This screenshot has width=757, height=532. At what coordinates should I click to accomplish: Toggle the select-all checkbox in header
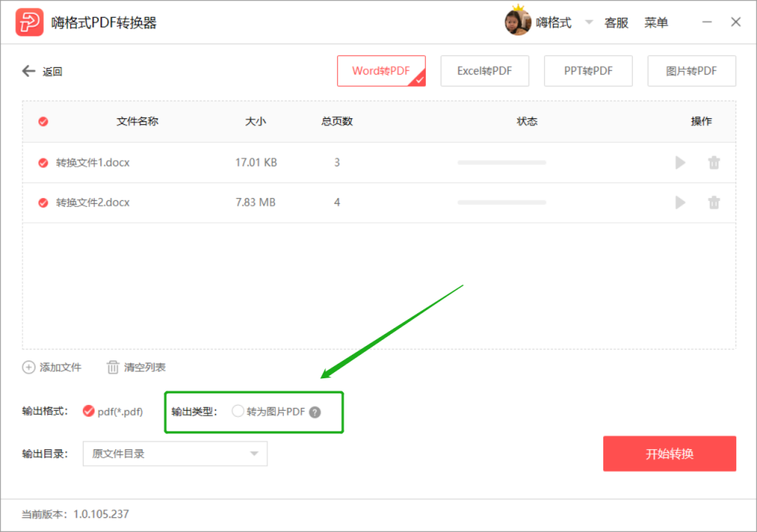tap(43, 121)
